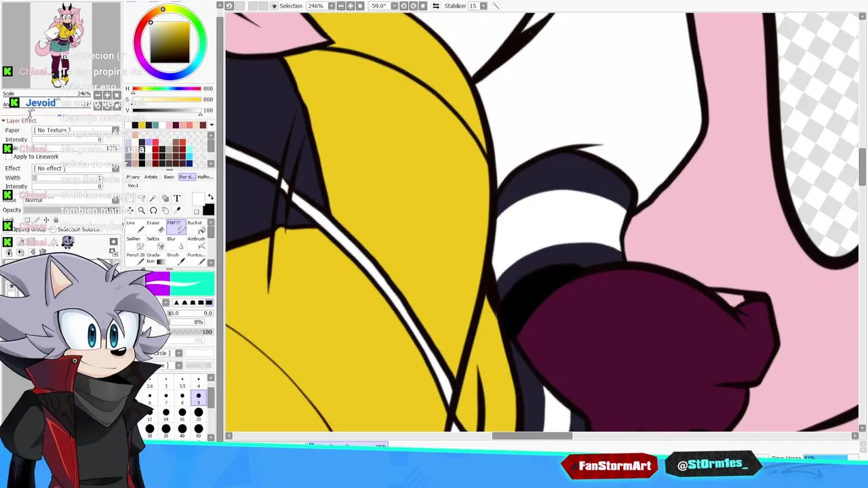The image size is (868, 488).
Task: Open the color swatch row dropdown arrow
Action: coord(212,125)
